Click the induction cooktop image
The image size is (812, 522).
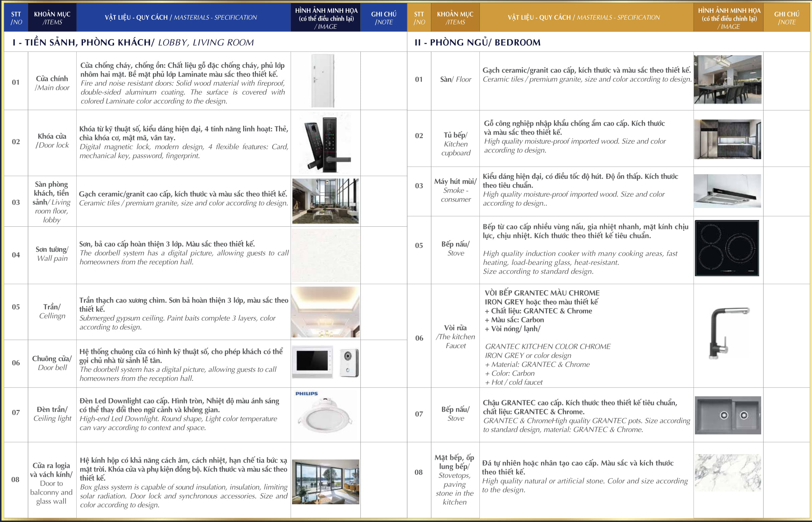tap(727, 248)
